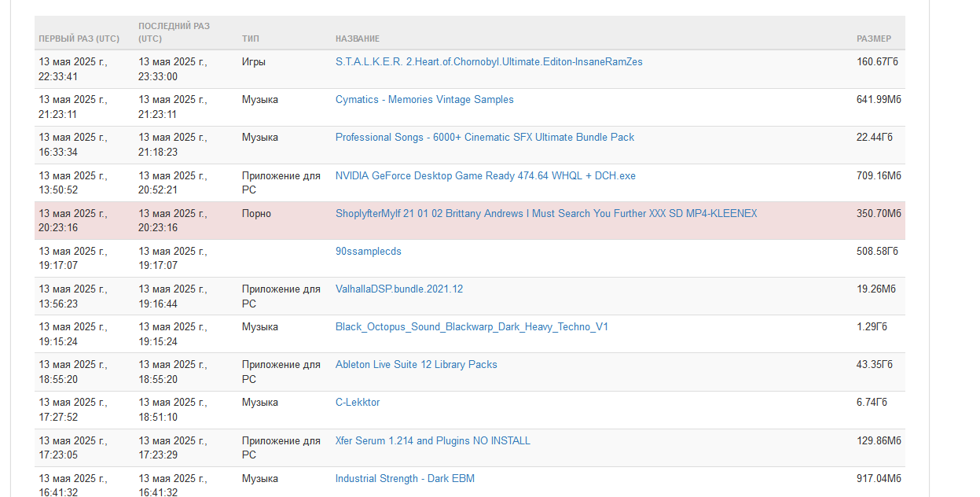This screenshot has width=980, height=497.
Task: Open the S.T.A.L.K.E.R. 2 Heart of Chornobyl link
Action: click(x=489, y=62)
